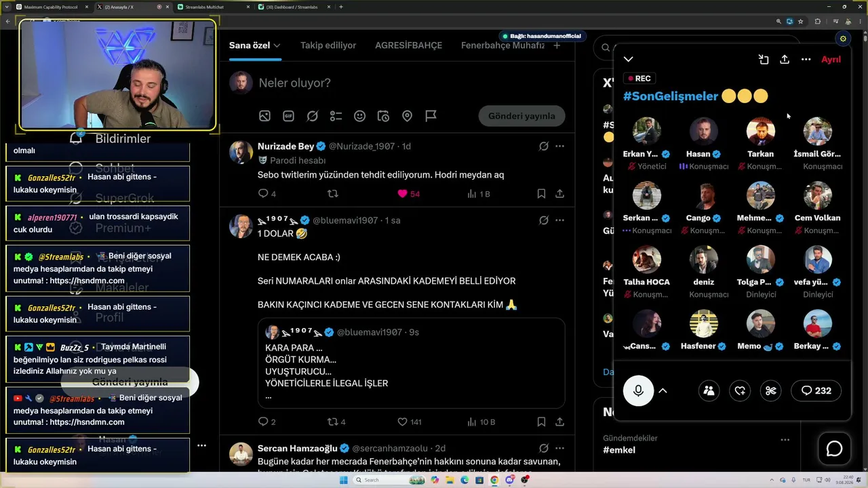The image size is (868, 488).
Task: Add a poll using the composer poll icon
Action: 336,116
